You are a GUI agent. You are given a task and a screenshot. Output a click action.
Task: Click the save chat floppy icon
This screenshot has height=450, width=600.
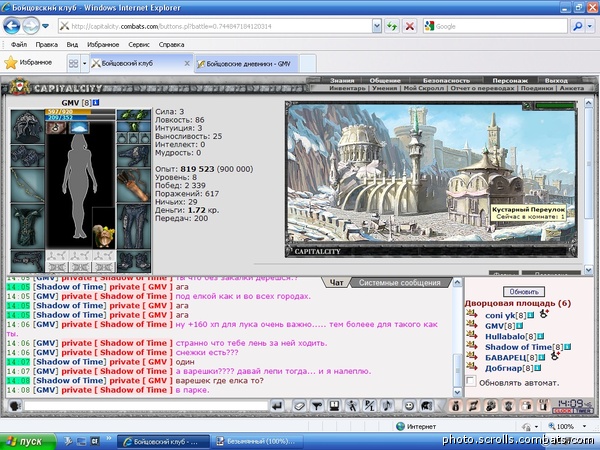334,406
